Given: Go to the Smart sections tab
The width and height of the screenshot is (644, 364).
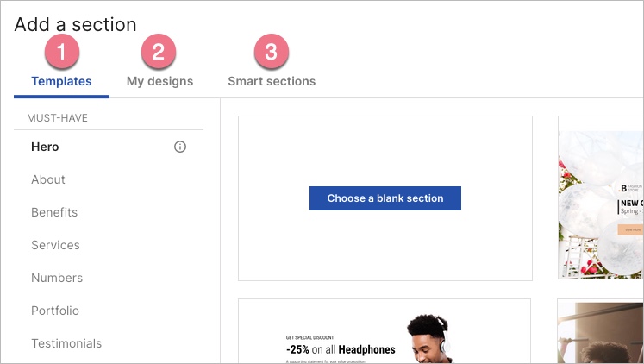Looking at the screenshot, I should pos(272,82).
